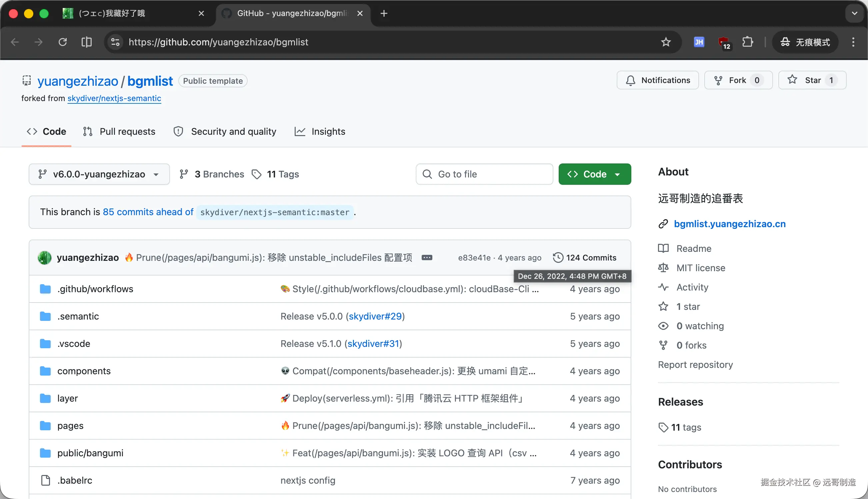The width and height of the screenshot is (868, 499).
Task: View the 124 Commits history
Action: point(584,258)
